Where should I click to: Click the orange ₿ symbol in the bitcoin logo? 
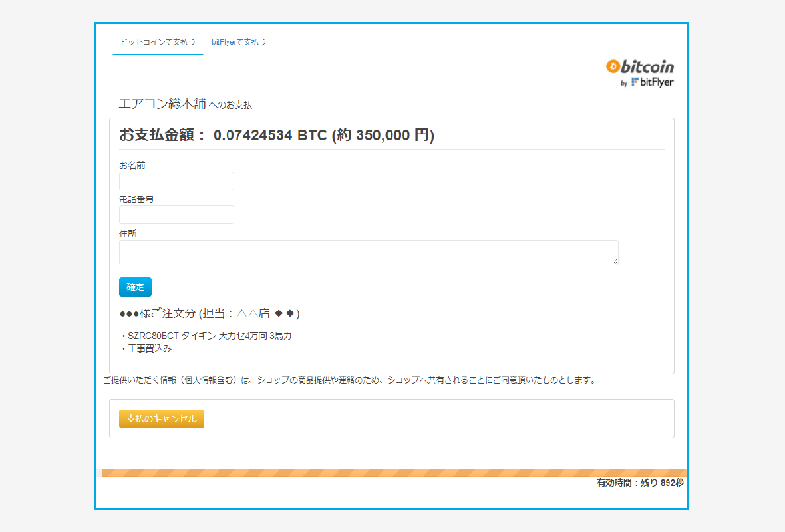[611, 66]
